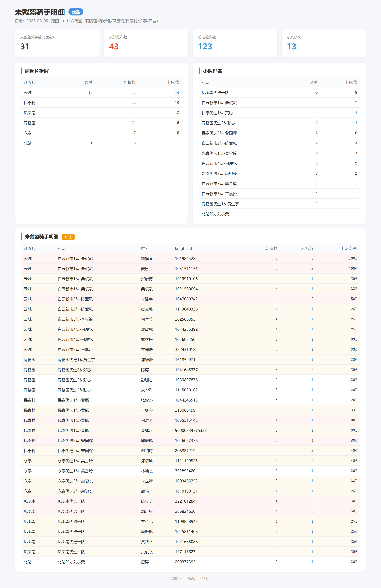Click "白云新市4队-何曙帆" in the 小队排名 table
This screenshot has height=588, width=381.
219,164
